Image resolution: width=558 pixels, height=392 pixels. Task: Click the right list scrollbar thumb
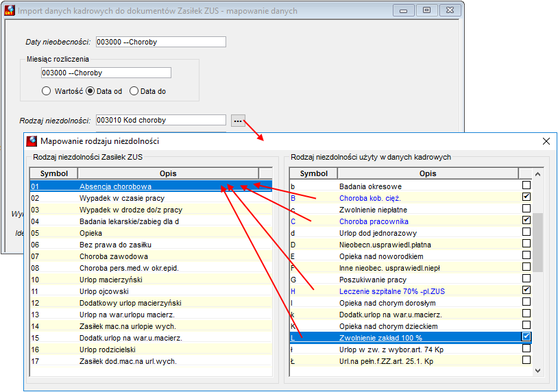click(x=537, y=243)
